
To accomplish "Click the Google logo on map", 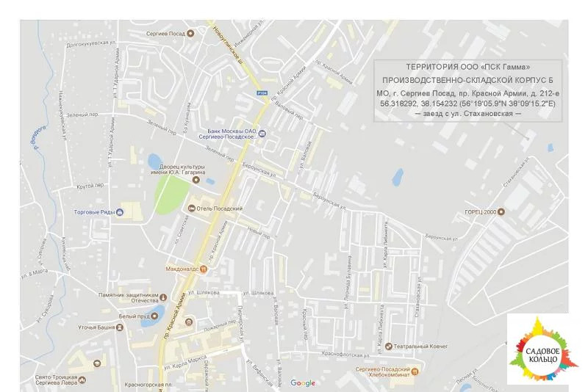I will 303,383.
